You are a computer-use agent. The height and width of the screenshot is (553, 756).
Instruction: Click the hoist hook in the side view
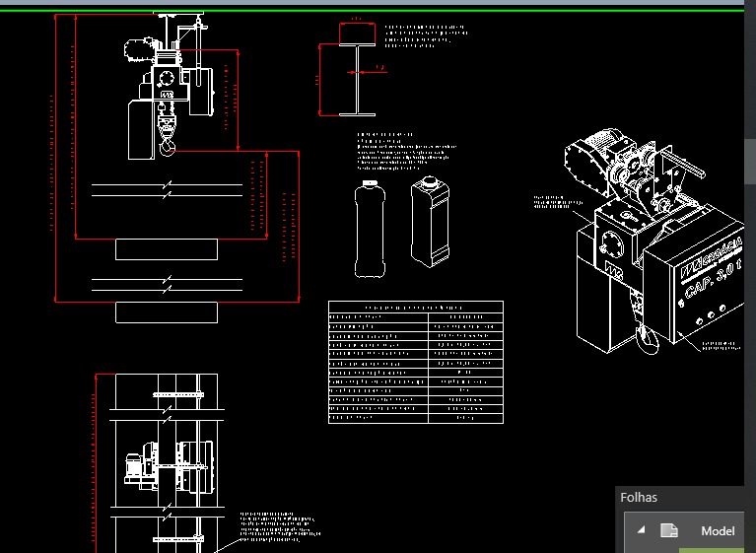tap(168, 146)
